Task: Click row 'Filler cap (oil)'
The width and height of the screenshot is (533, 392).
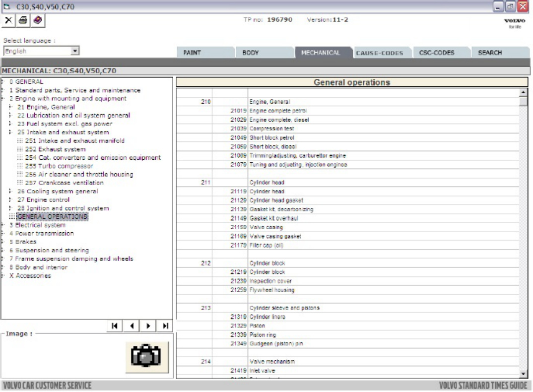Action: coord(348,245)
